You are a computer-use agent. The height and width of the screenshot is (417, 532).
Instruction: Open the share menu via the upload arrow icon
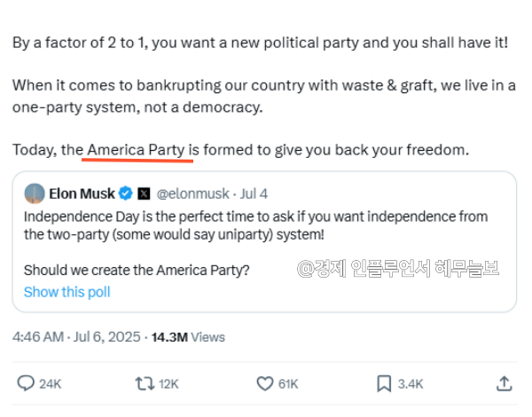[504, 383]
